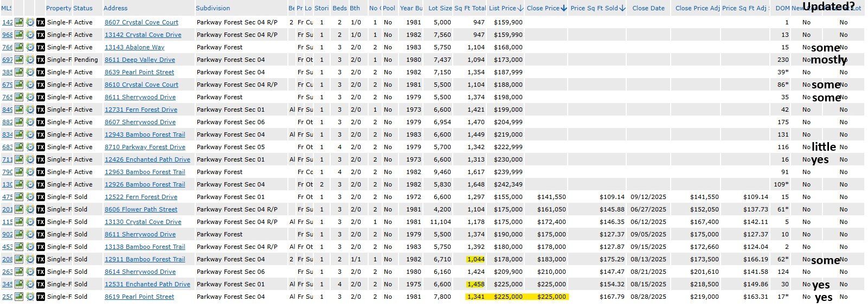Open photos icon for 8710 Parkway Forest Drive
868x308 pixels.
click(19, 147)
